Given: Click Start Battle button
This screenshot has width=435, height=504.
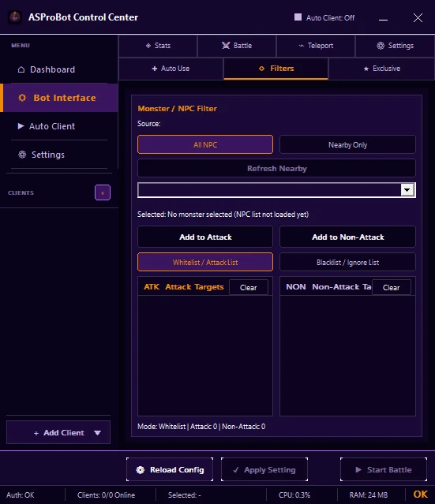Looking at the screenshot, I should tap(384, 469).
